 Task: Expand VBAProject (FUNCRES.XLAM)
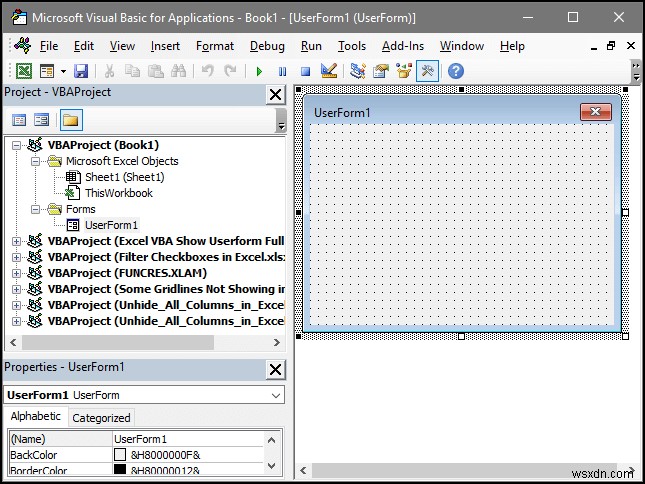coord(16,273)
